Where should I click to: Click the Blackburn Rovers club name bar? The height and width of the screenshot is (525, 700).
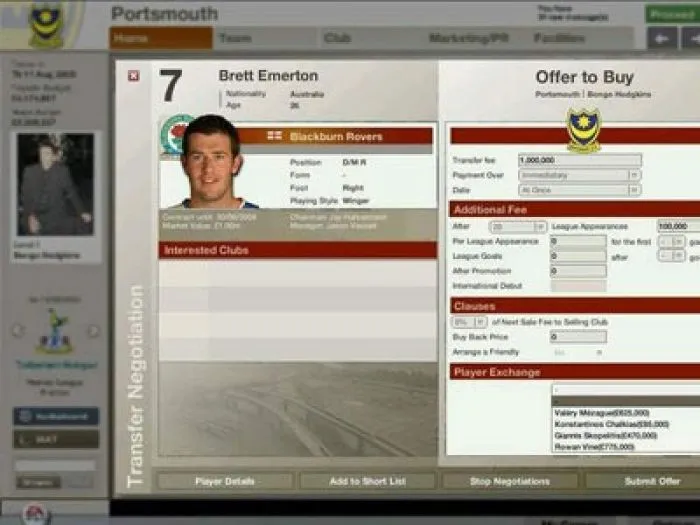pyautogui.click(x=336, y=136)
